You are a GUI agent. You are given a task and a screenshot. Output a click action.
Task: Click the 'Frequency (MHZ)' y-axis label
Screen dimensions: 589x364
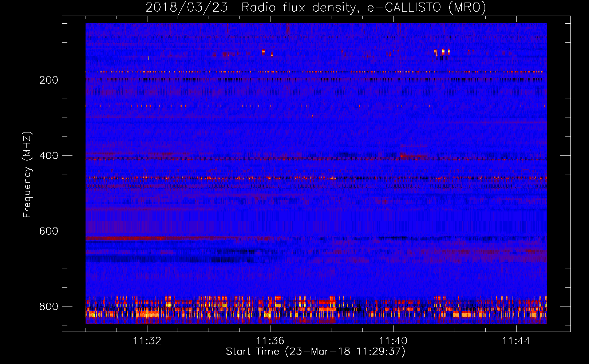[x=27, y=174]
